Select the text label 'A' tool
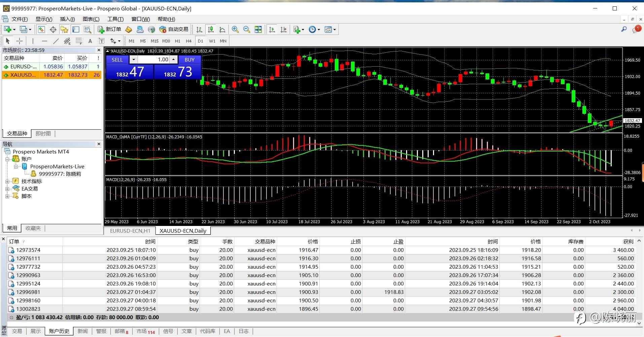Viewport: 644px width, 337px height. [90, 41]
